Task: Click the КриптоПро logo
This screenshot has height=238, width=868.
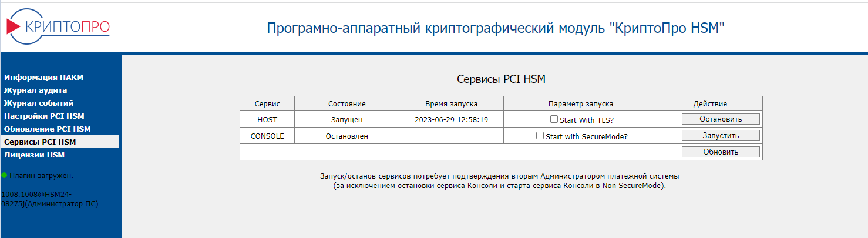Action: 58,27
